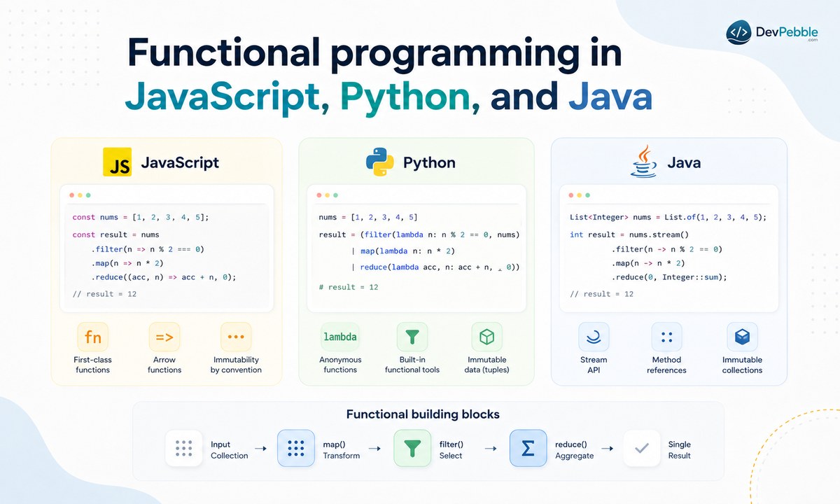This screenshot has height=504, width=840.
Task: Click the red dot on JavaScript code window
Action: (x=71, y=195)
